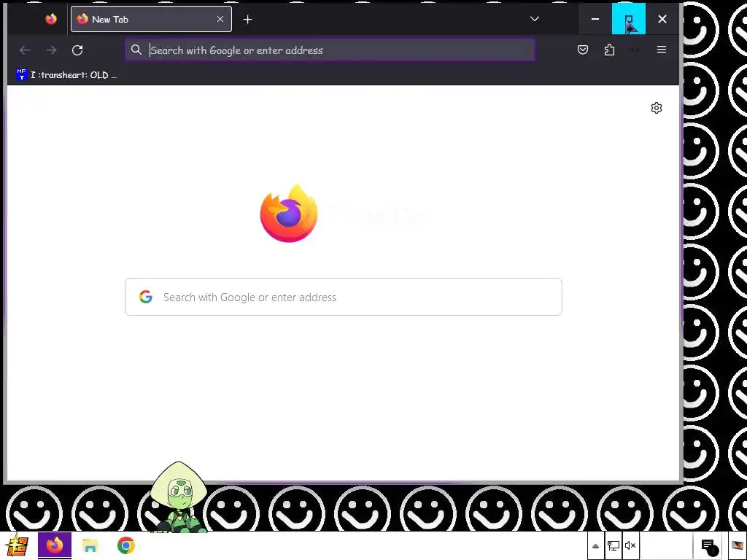
Task: Close the Firefox window
Action: 662,19
